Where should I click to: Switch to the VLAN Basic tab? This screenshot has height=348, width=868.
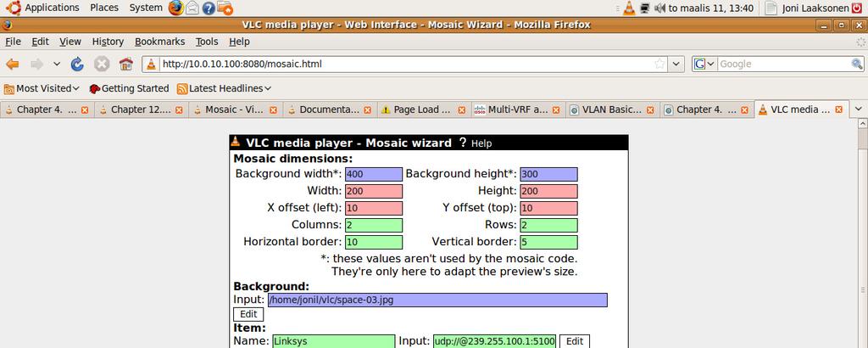(x=612, y=109)
